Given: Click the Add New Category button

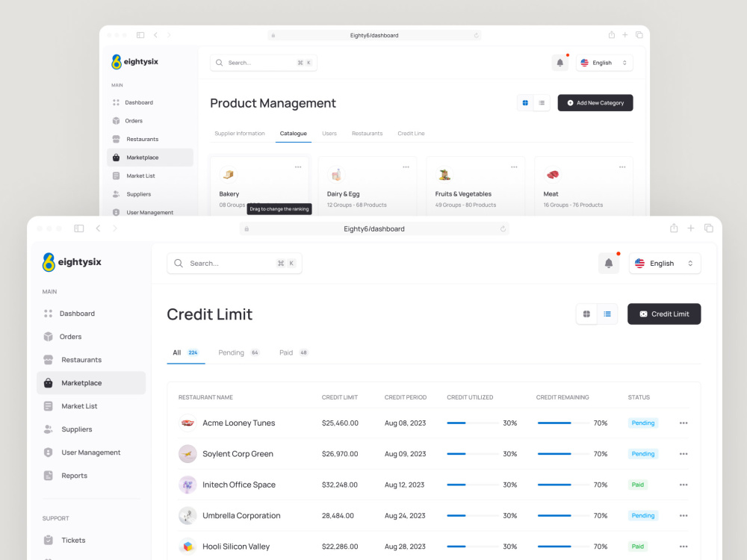Looking at the screenshot, I should click(595, 103).
